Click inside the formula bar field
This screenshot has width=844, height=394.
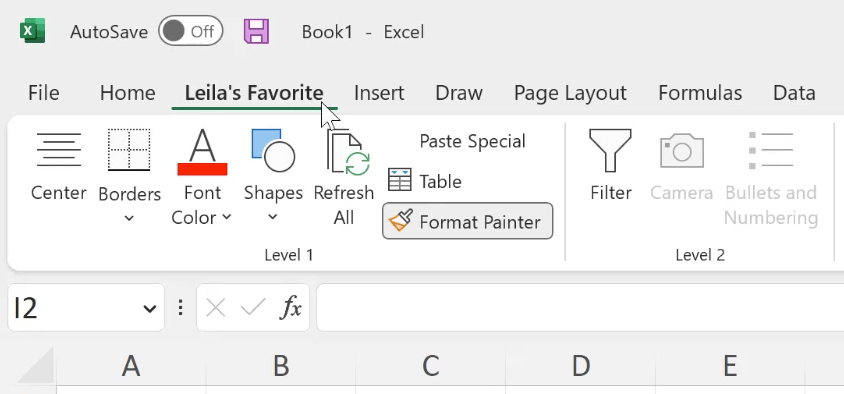click(x=580, y=307)
